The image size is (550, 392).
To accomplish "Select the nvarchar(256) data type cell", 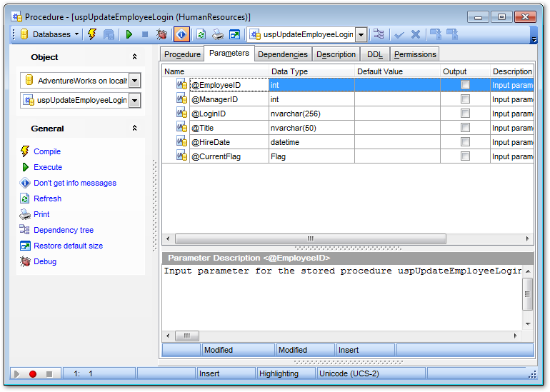I will (x=311, y=114).
